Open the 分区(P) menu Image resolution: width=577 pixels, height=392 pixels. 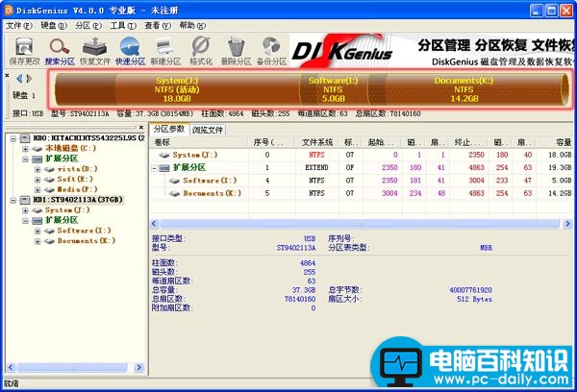coord(88,25)
